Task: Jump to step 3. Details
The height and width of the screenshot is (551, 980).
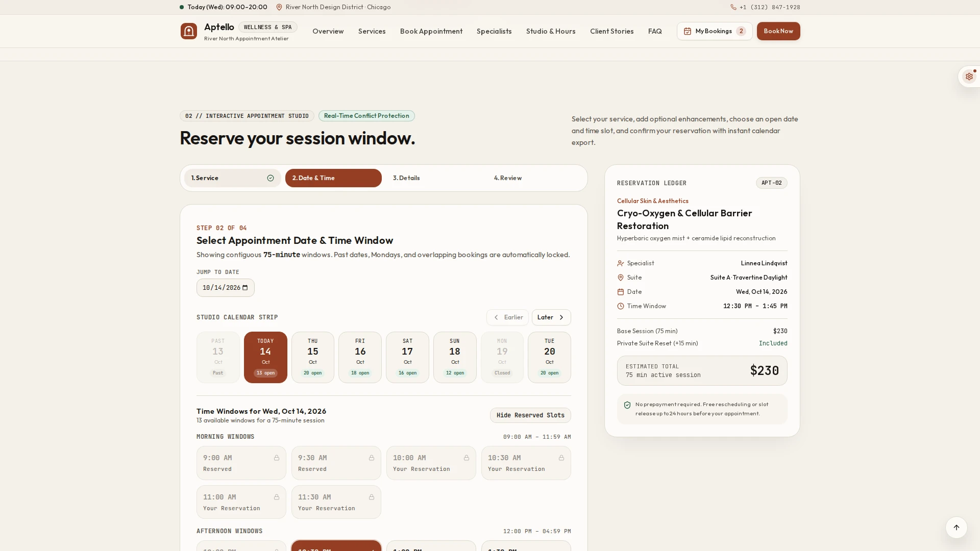Action: point(434,178)
